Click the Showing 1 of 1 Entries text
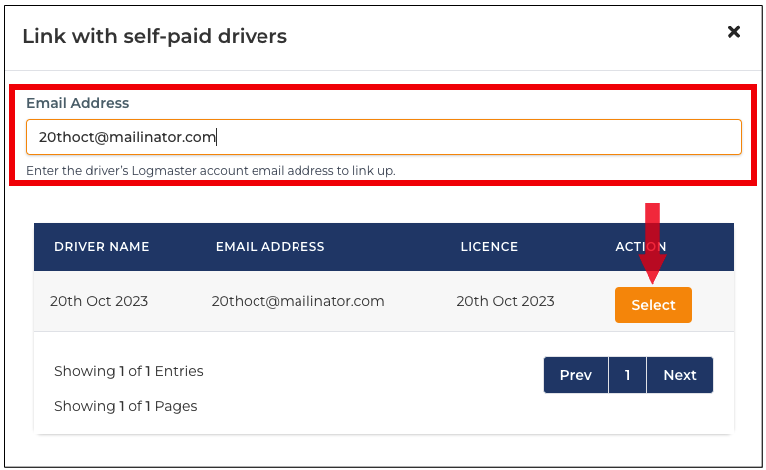 (128, 371)
